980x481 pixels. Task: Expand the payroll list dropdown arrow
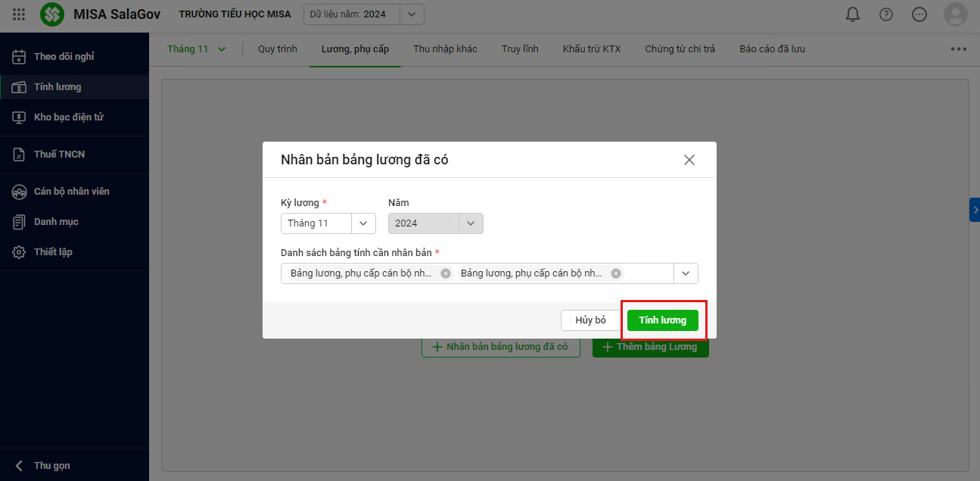point(686,273)
